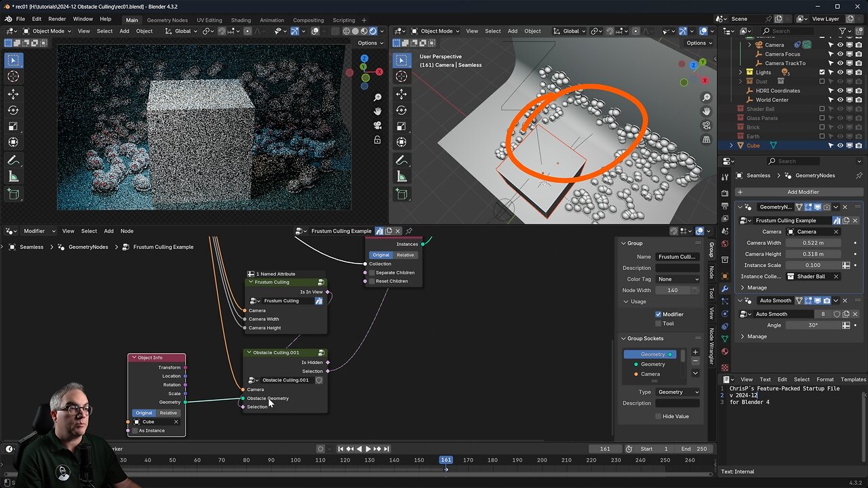
Task: Click the Add Modifier button
Action: 798,192
